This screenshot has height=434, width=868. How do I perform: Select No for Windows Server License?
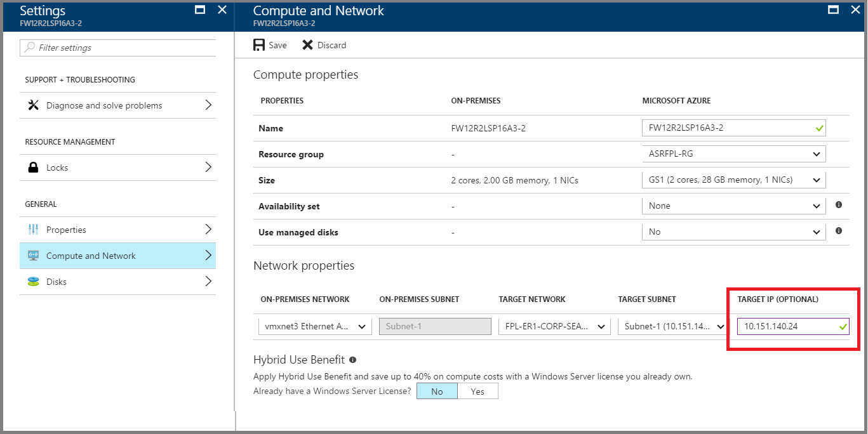coord(436,391)
